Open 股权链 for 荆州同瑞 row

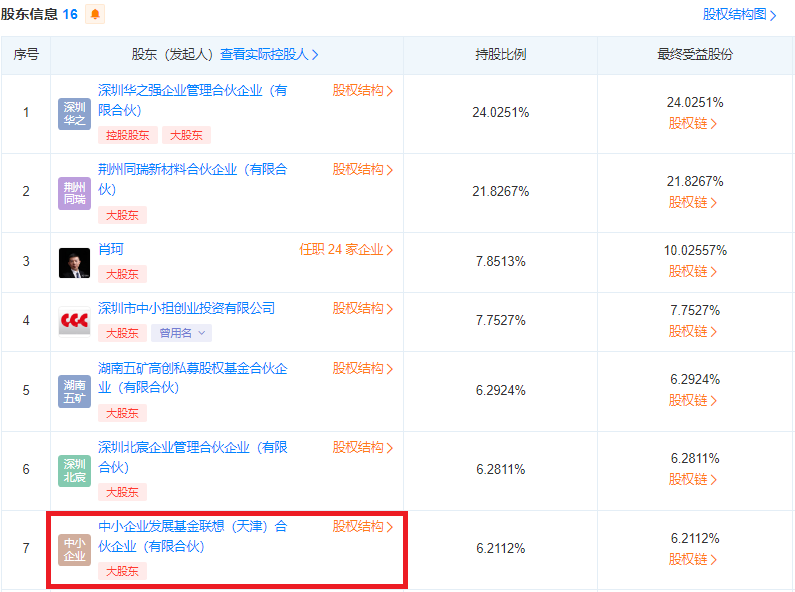coord(693,202)
